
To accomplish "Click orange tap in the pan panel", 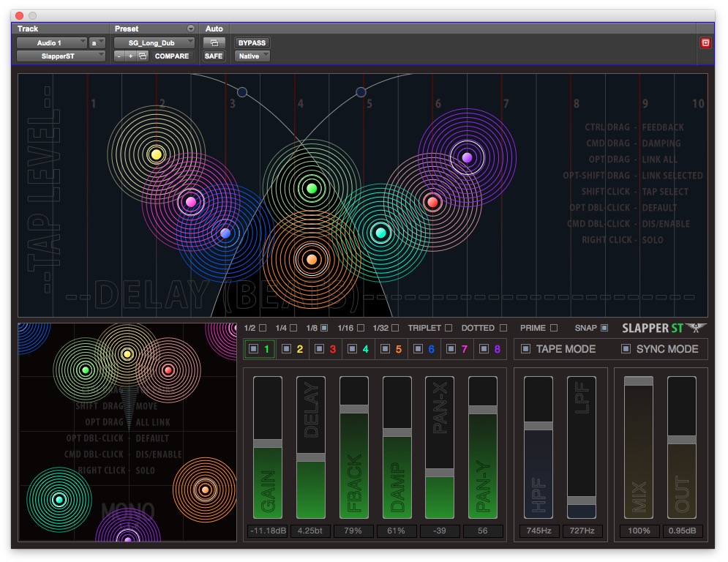I will [x=205, y=490].
